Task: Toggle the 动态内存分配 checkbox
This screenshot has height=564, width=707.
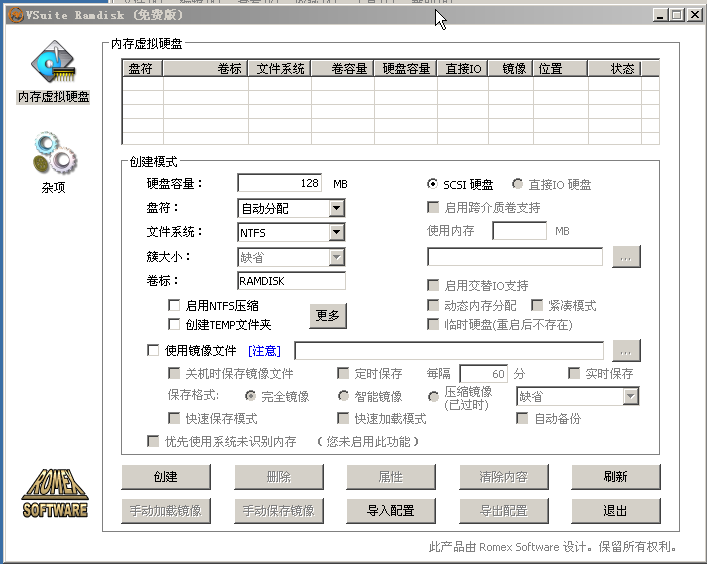Action: click(433, 305)
